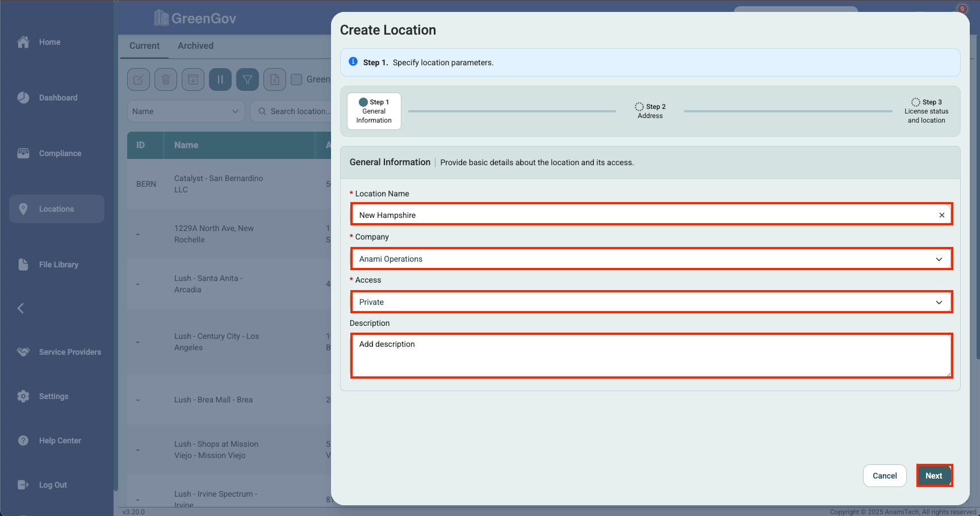980x516 pixels.
Task: Open Compliance in the sidebar
Action: pyautogui.click(x=60, y=153)
